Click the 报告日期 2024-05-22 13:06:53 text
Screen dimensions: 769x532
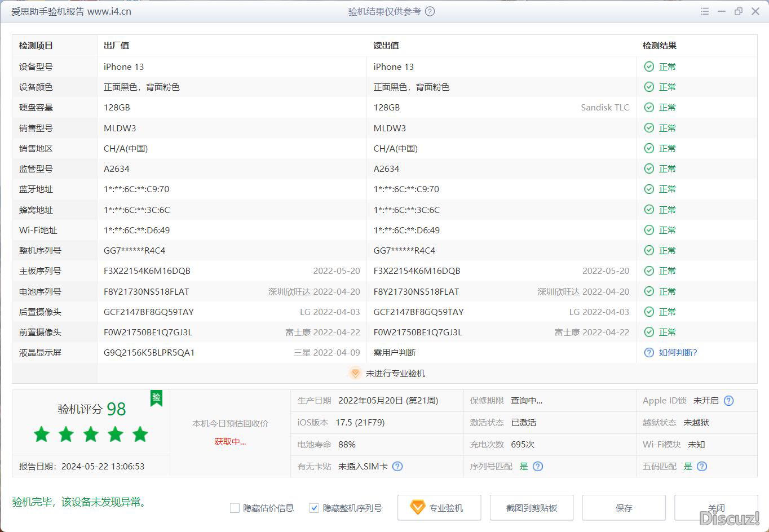tap(82, 466)
